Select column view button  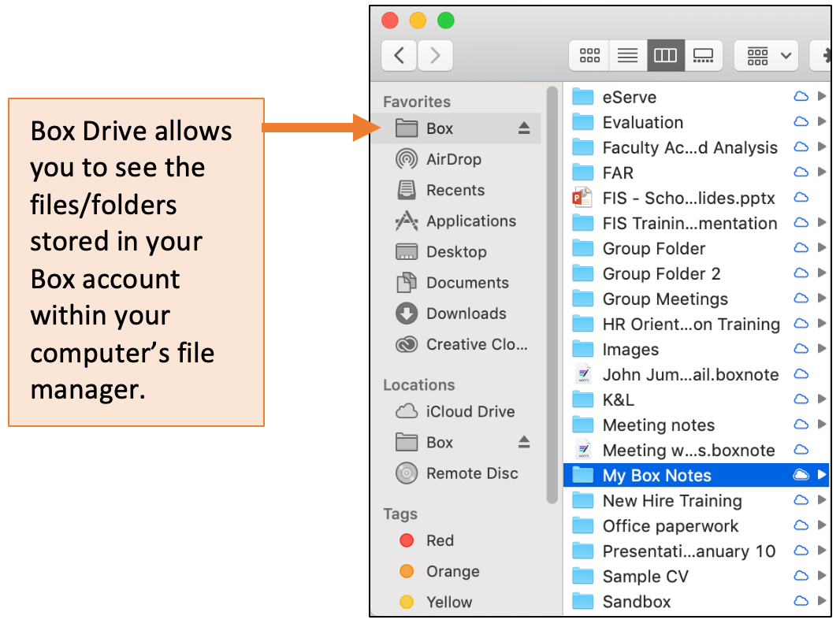[x=665, y=55]
